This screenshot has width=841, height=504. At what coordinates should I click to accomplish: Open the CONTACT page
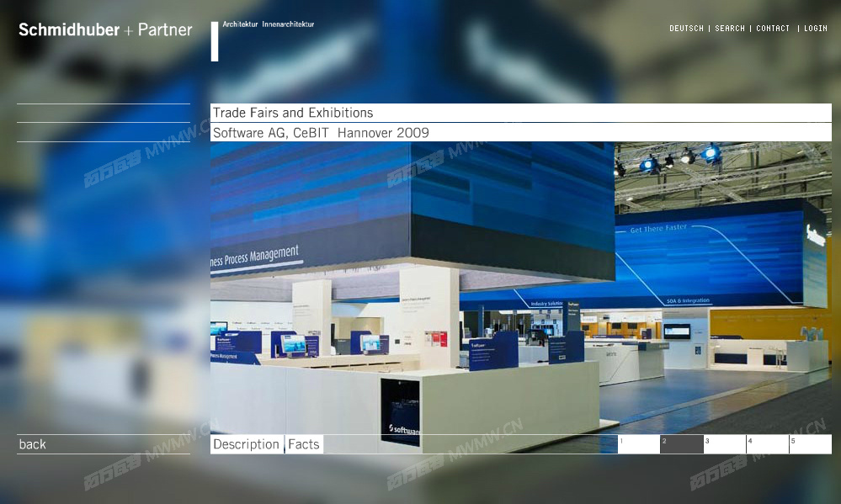click(772, 29)
